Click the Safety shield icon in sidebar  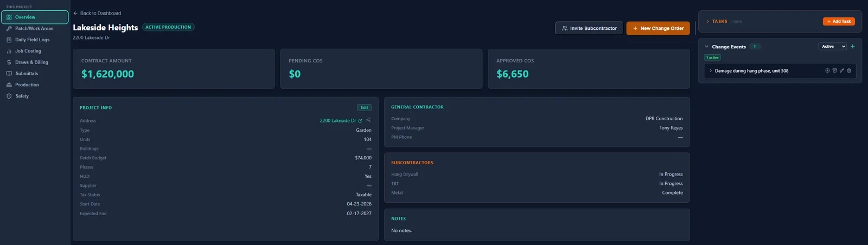click(9, 96)
